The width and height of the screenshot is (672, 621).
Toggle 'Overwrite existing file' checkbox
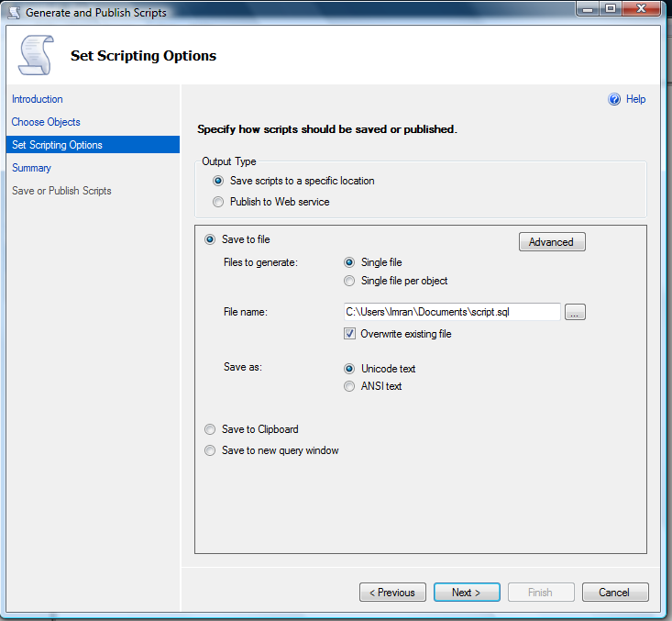pos(349,334)
